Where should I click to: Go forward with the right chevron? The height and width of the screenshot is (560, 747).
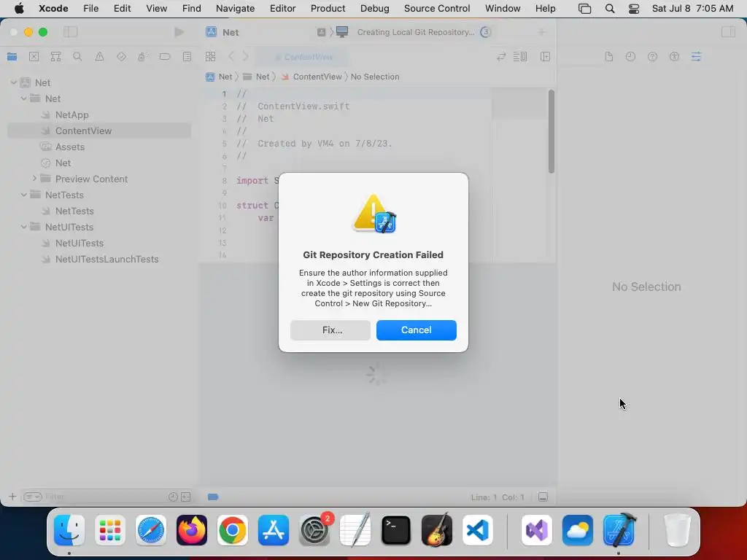click(245, 57)
